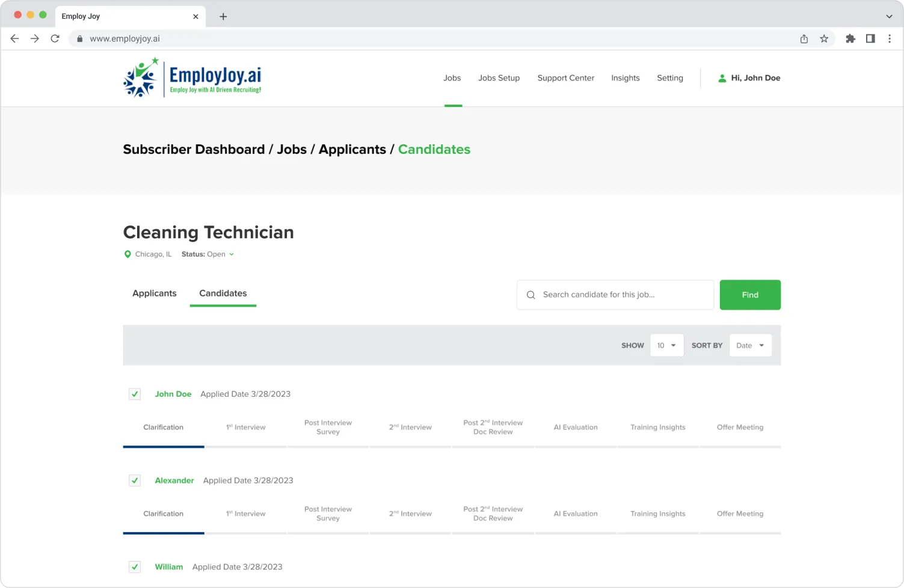
Task: Open a new browser tab with plus icon
Action: (x=223, y=16)
